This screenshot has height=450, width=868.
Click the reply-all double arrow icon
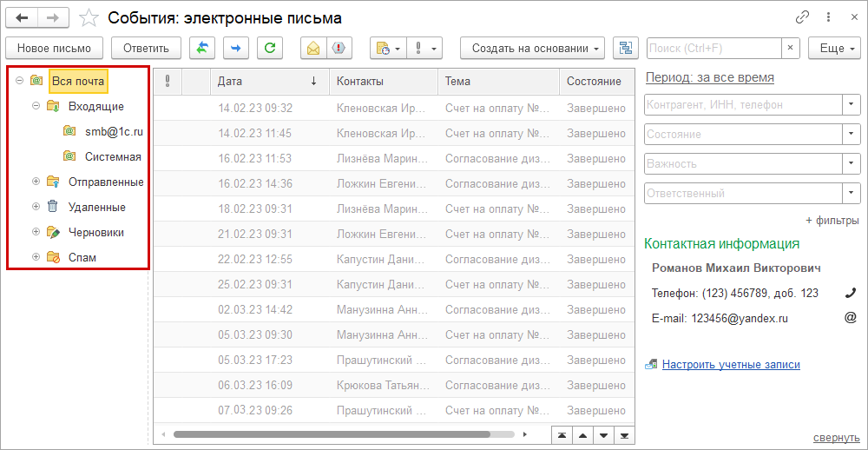click(x=202, y=49)
